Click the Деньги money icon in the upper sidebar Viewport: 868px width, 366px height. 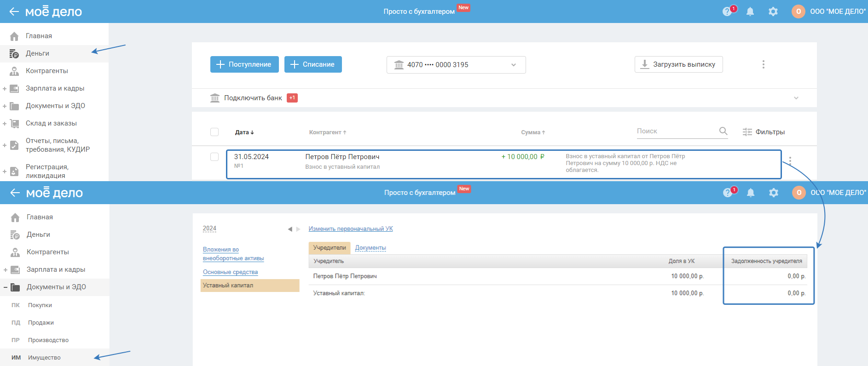pyautogui.click(x=14, y=54)
